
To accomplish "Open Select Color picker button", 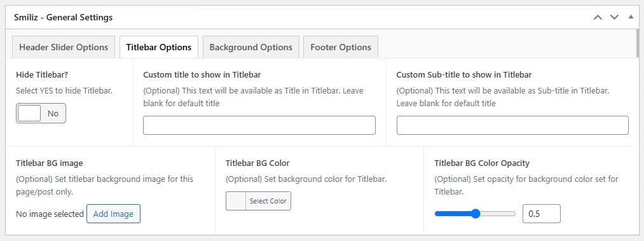I will coord(268,201).
